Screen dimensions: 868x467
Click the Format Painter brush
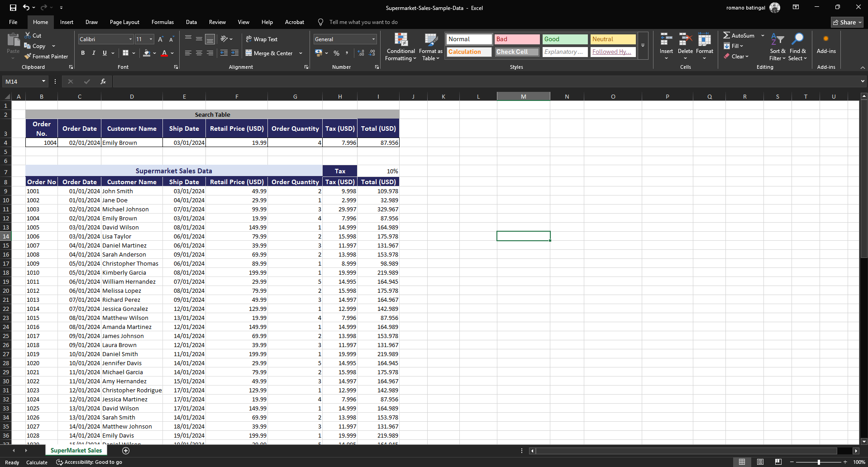tap(28, 57)
